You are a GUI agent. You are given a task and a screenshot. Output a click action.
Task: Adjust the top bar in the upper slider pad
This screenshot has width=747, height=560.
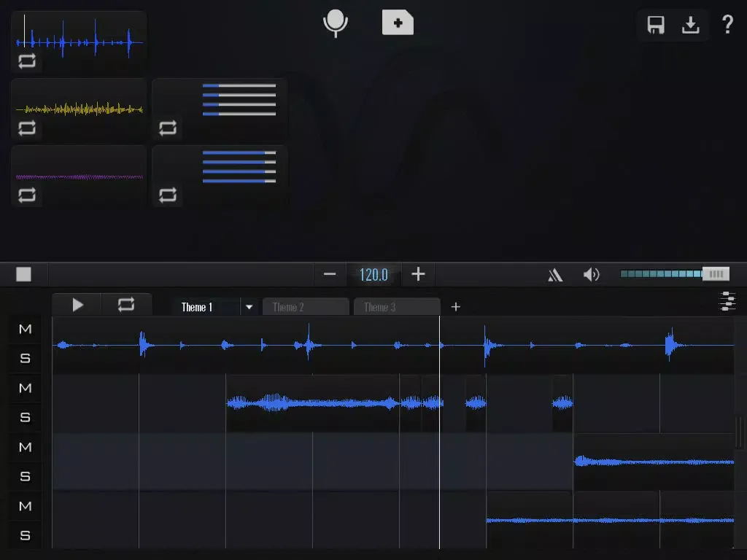pos(239,86)
